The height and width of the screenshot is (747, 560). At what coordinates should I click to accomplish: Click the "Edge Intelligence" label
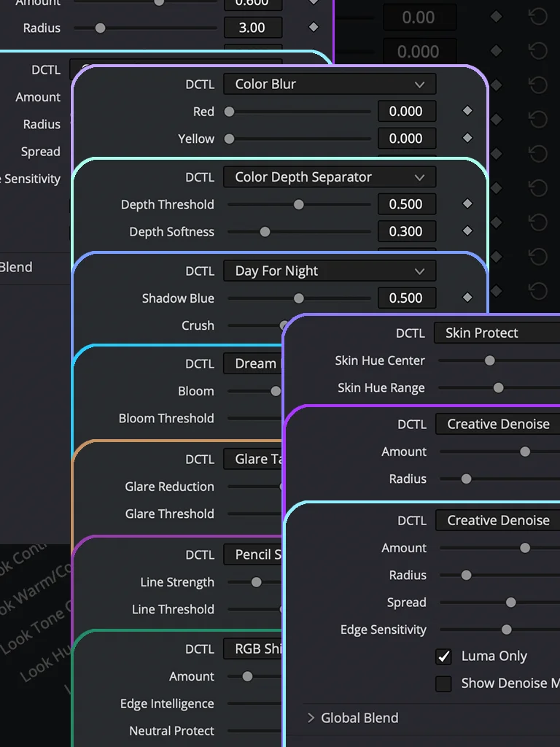point(167,704)
